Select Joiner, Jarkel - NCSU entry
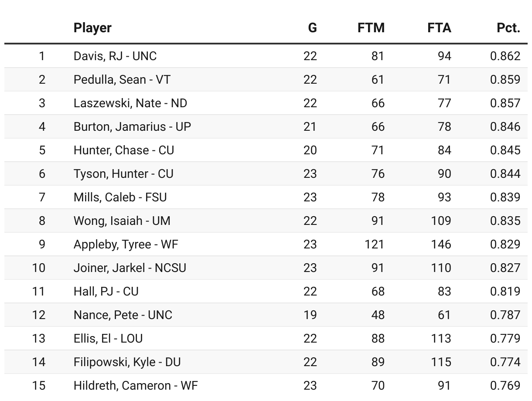The width and height of the screenshot is (532, 401). (x=130, y=268)
